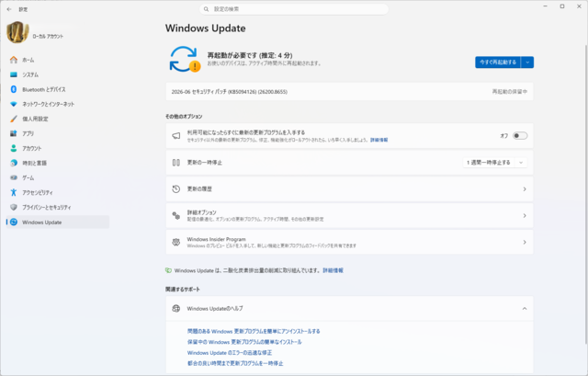The height and width of the screenshot is (376, 588).
Task: Click the Home icon in sidebar
Action: 14,60
